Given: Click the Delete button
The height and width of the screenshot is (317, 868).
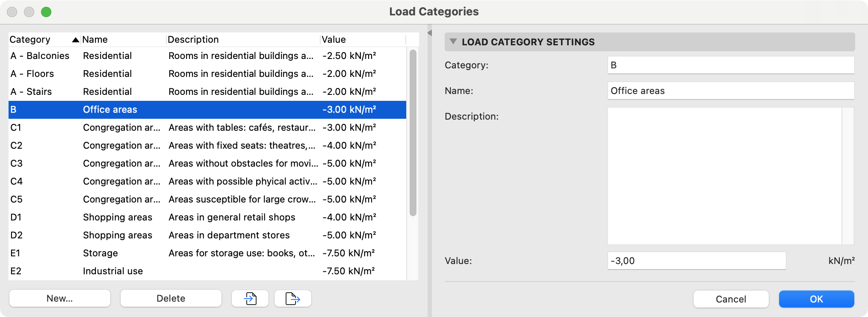Looking at the screenshot, I should 171,298.
